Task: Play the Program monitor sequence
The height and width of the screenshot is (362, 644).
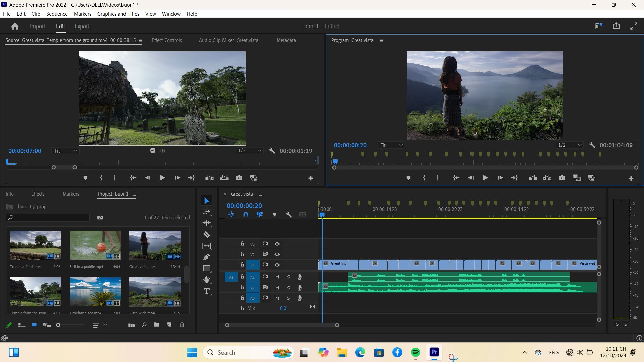Action: coord(485,178)
